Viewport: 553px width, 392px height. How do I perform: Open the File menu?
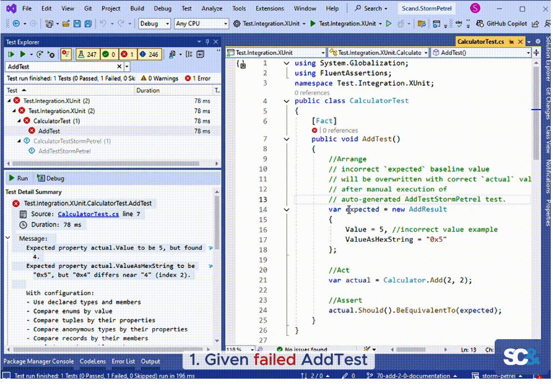point(27,8)
